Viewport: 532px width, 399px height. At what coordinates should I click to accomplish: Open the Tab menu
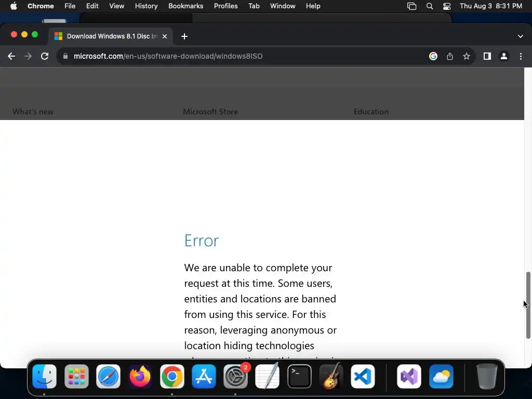254,6
